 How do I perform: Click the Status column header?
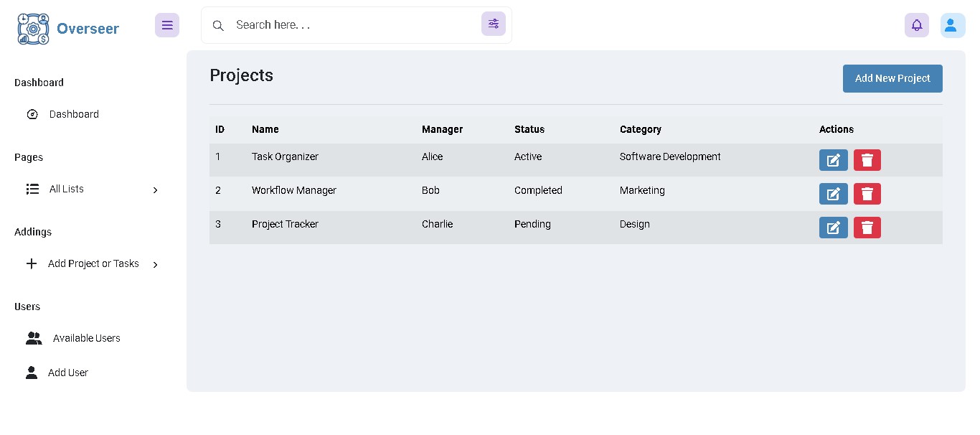(x=529, y=129)
